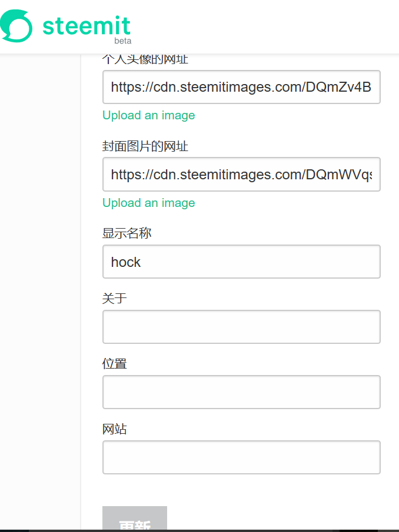The image size is (399, 532).
Task: Focus the empty 位置 (Location) field
Action: click(241, 392)
